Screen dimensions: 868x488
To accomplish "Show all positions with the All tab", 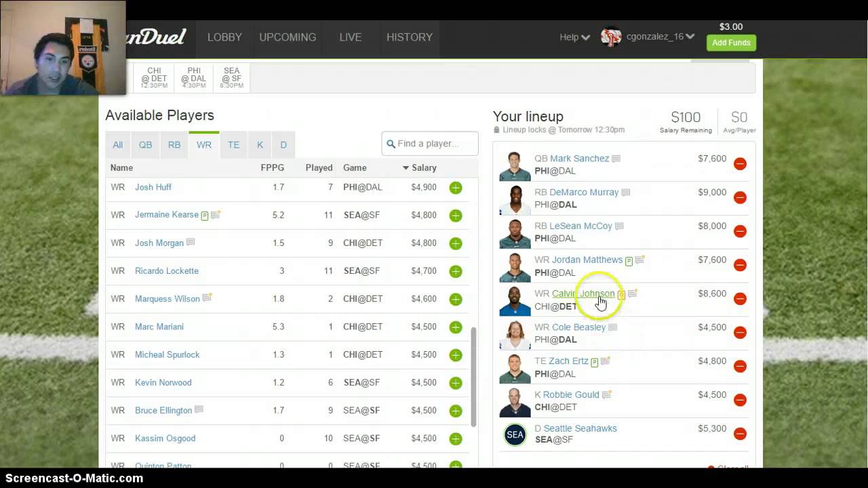I will (x=118, y=144).
